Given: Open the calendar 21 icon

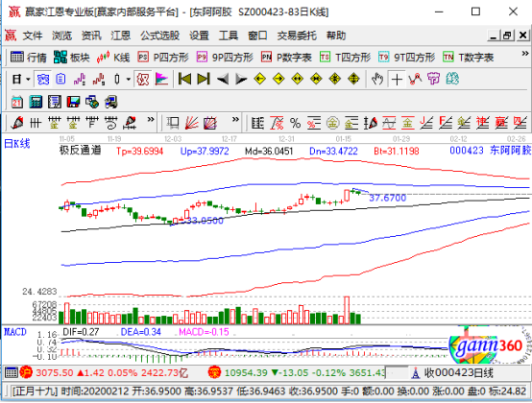Looking at the screenshot, I should 16,102.
